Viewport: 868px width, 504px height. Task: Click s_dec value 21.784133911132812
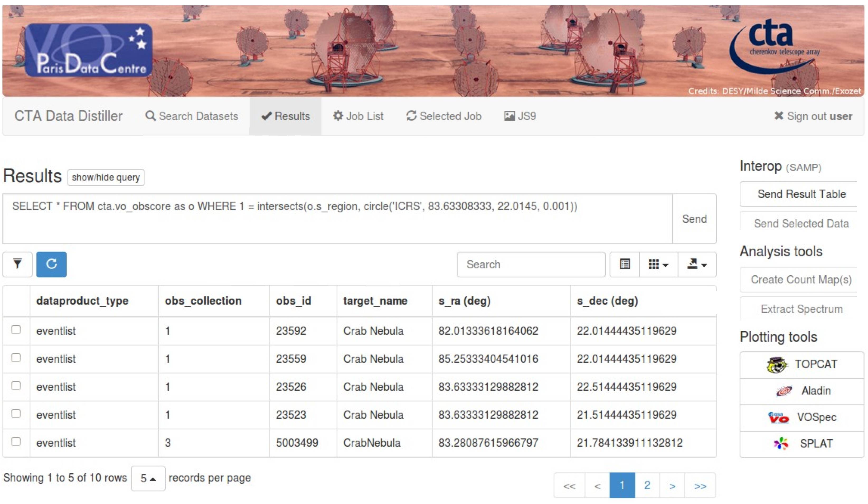[x=630, y=443]
